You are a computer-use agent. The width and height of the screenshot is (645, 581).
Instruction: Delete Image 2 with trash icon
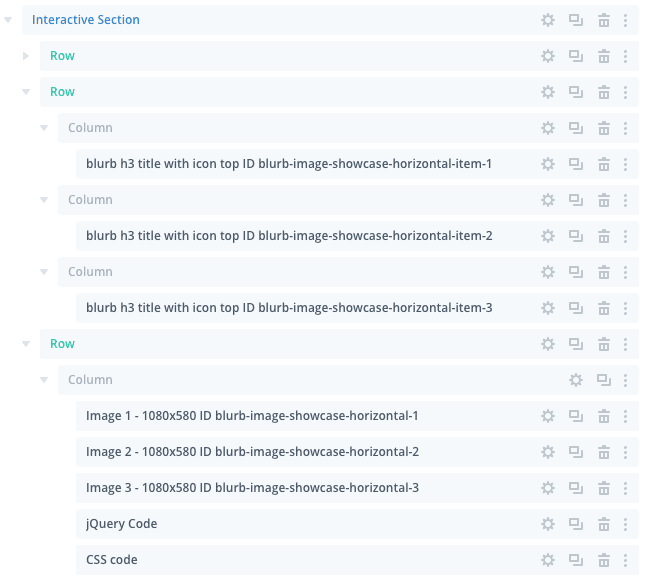[603, 452]
